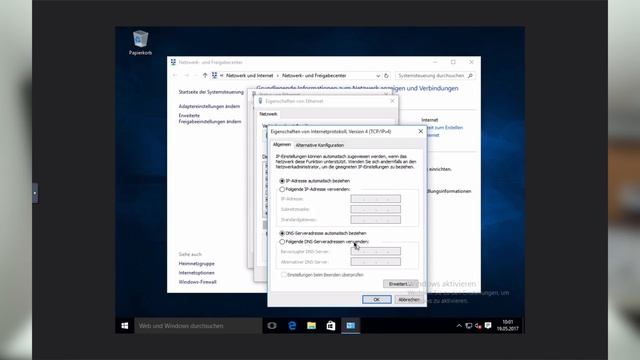Click Netzwerk- und Freigabecenter breadcrumb
Viewport: 640px width, 360px height.
(314, 76)
